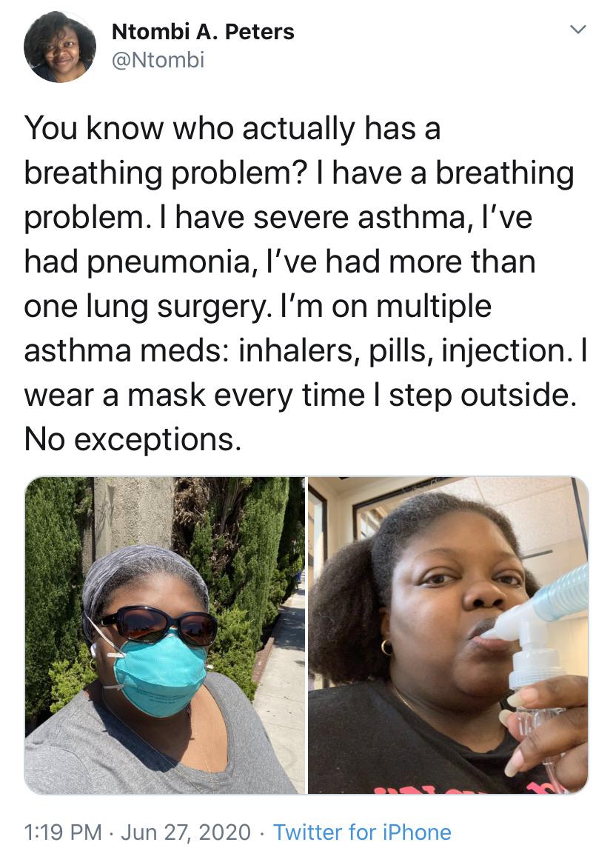613x868 pixels.
Task: Open the Twitter for iPhone source link
Action: coord(362,832)
